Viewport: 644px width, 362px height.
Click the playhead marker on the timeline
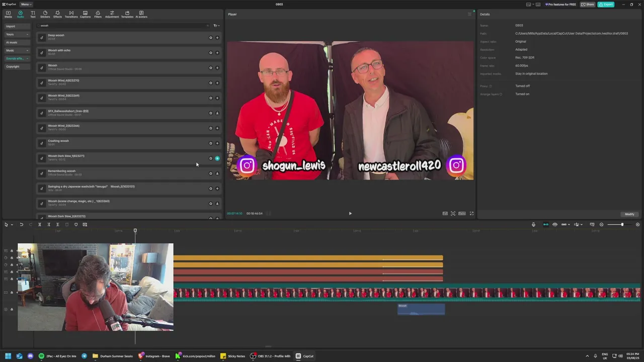pos(135,231)
